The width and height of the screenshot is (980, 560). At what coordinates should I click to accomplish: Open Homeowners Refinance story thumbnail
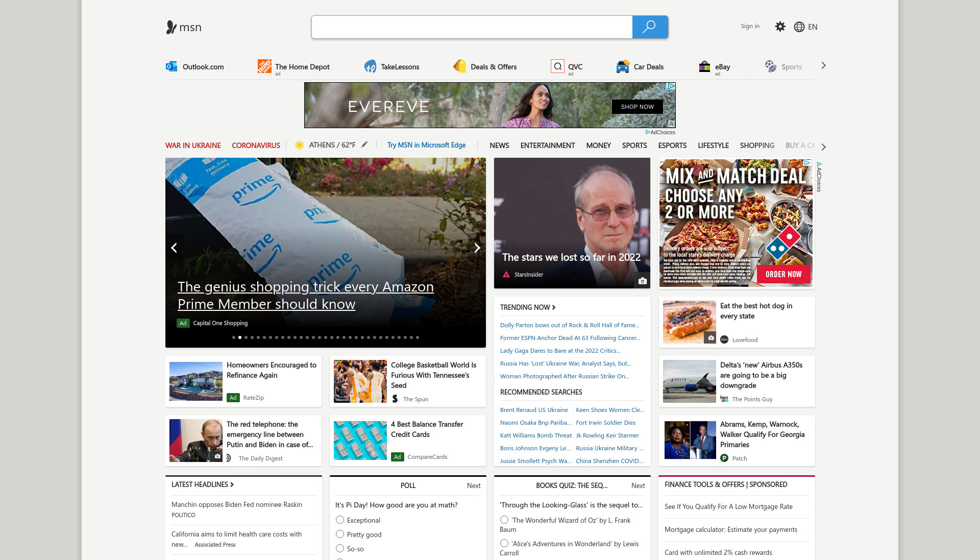click(x=196, y=381)
